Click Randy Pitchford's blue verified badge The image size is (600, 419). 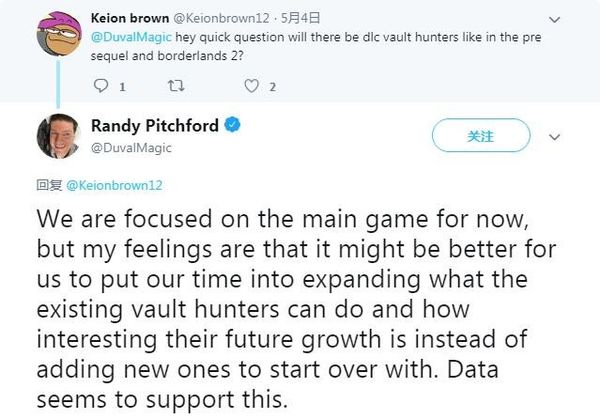click(x=231, y=127)
